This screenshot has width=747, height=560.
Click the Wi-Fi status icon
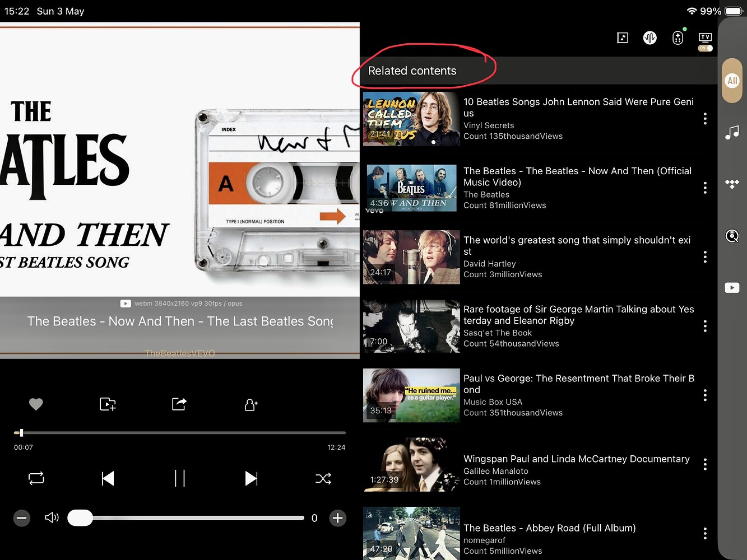tap(692, 11)
